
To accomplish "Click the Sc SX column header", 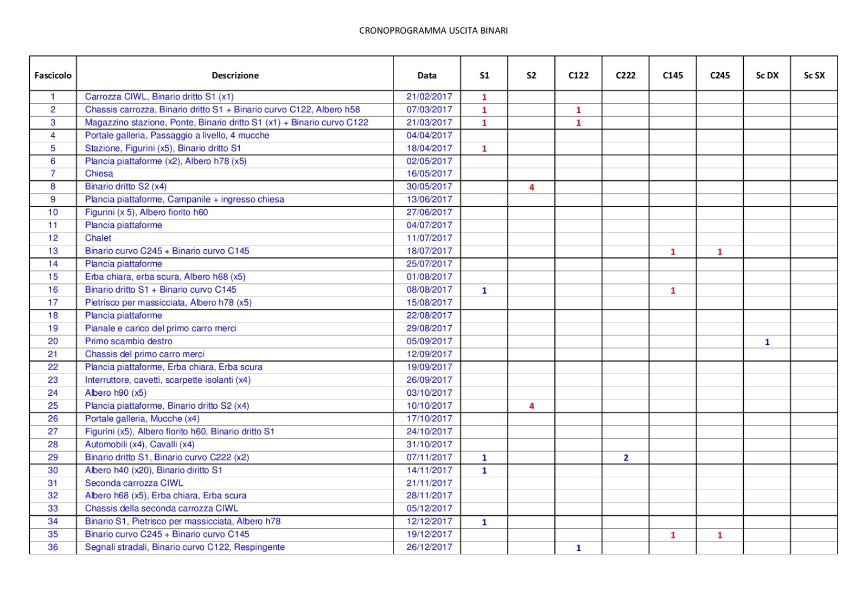I will point(814,75).
